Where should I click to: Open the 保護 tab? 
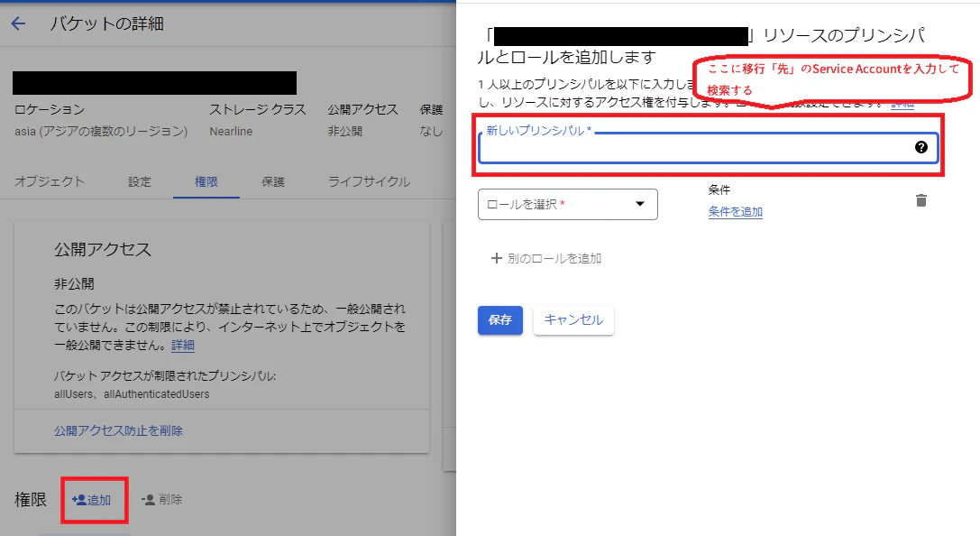click(272, 181)
